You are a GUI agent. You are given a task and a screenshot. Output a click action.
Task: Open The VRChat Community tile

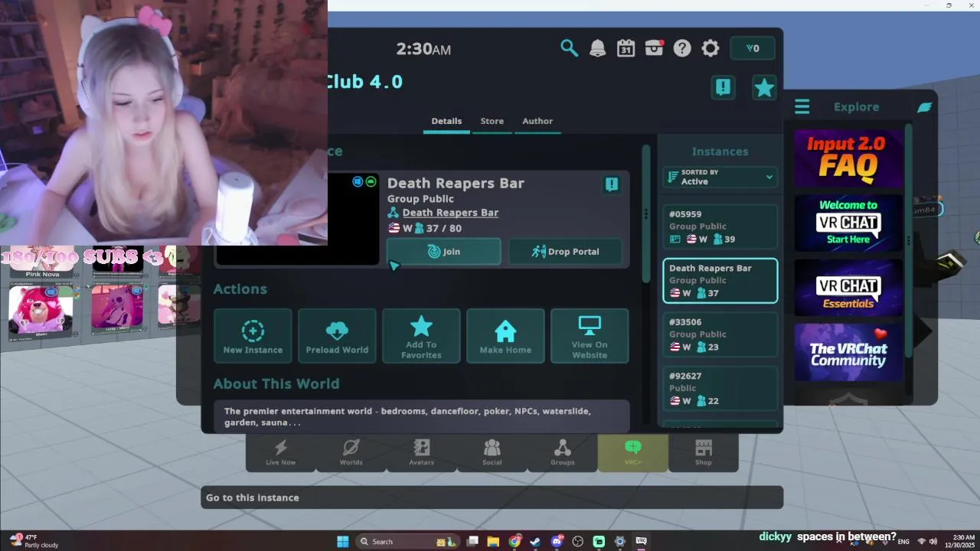(848, 353)
